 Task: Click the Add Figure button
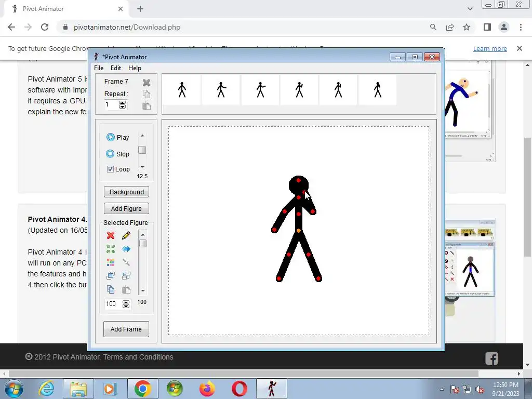(126, 209)
